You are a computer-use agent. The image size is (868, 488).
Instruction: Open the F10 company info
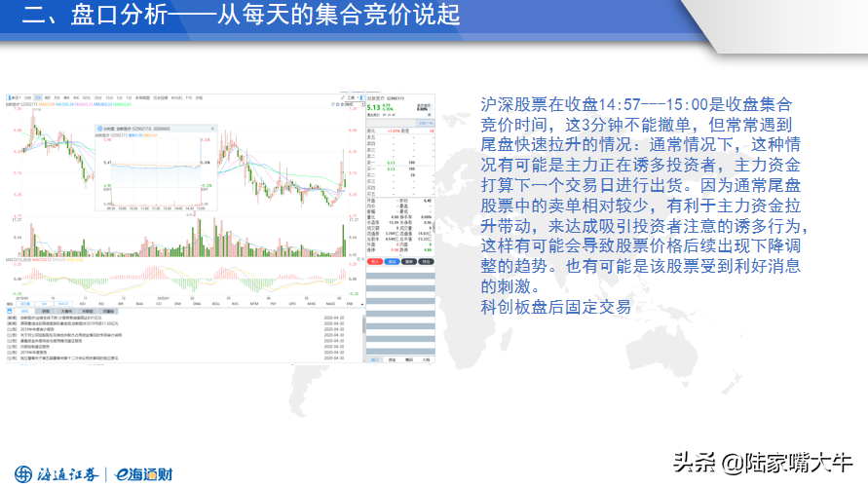189,97
